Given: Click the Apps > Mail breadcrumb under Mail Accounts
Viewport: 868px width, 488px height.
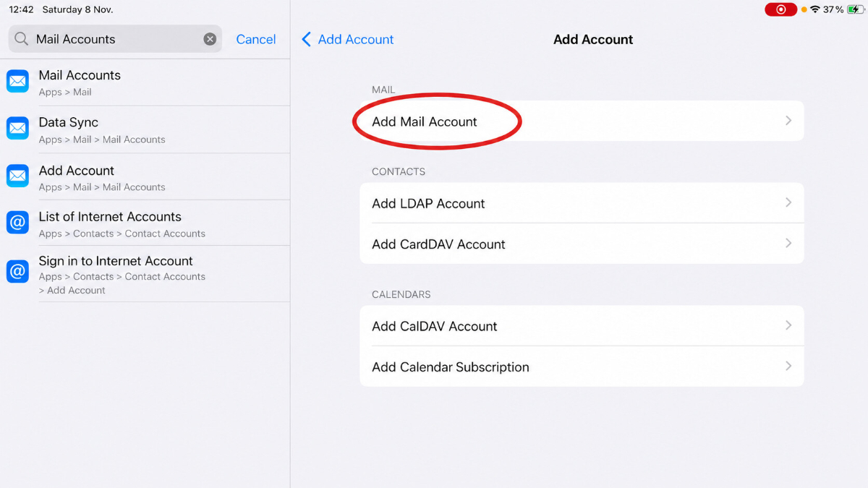Looking at the screenshot, I should tap(65, 92).
